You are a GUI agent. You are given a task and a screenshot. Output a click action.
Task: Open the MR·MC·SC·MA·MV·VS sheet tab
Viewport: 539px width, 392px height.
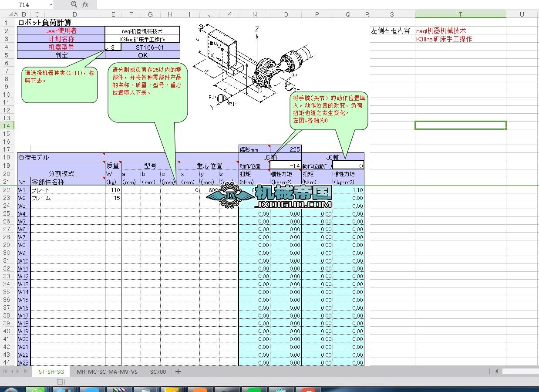pyautogui.click(x=107, y=372)
